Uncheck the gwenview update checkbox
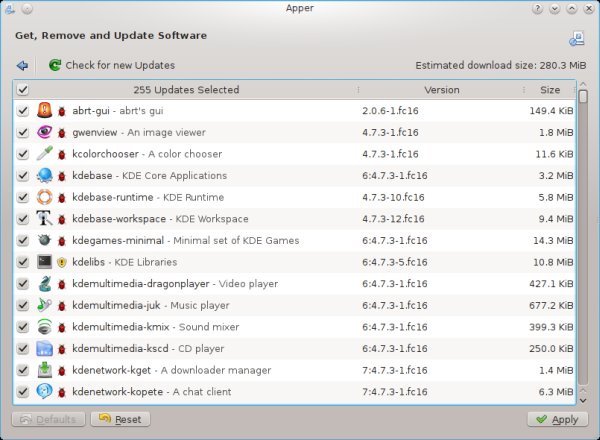This screenshot has height=440, width=600. tap(23, 132)
